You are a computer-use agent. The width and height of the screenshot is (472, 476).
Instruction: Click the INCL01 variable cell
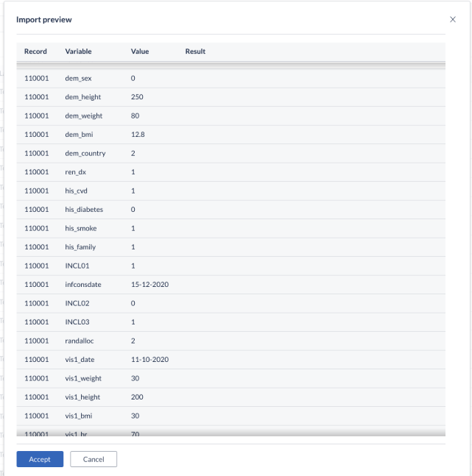point(77,266)
